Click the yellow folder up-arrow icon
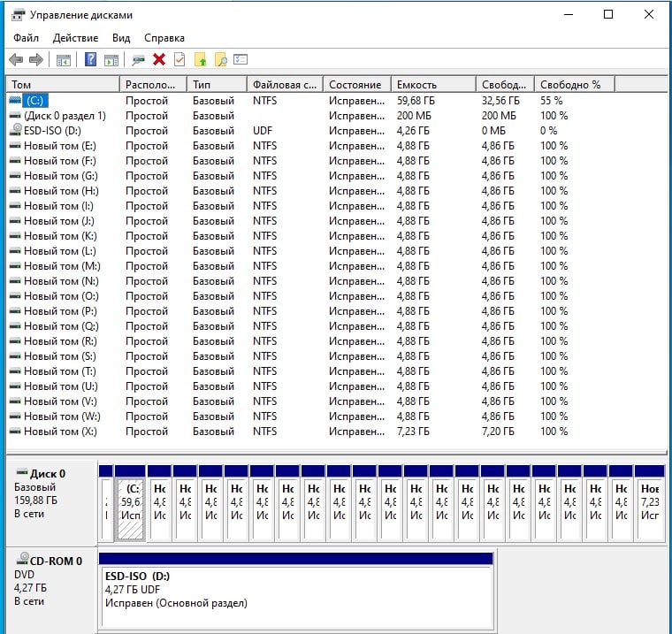 201,60
